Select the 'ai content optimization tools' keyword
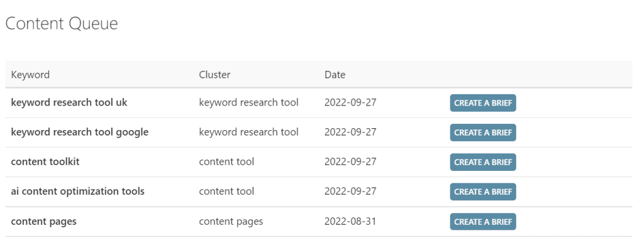This screenshot has height=250, width=644. [77, 192]
